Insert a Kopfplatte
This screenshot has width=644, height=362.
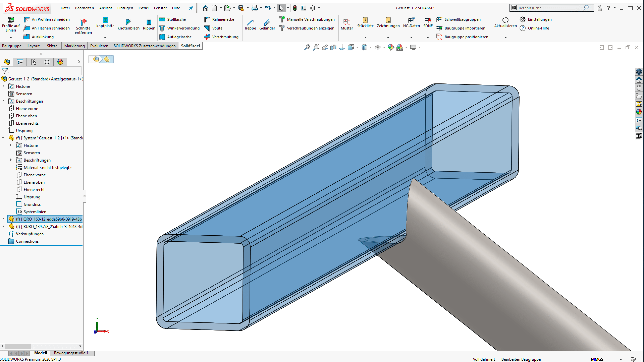click(x=105, y=22)
